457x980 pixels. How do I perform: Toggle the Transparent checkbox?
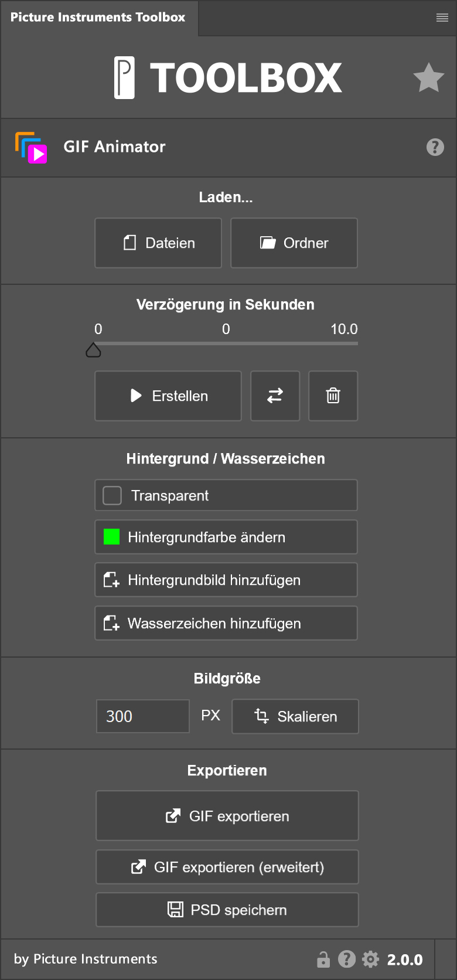[x=112, y=495]
